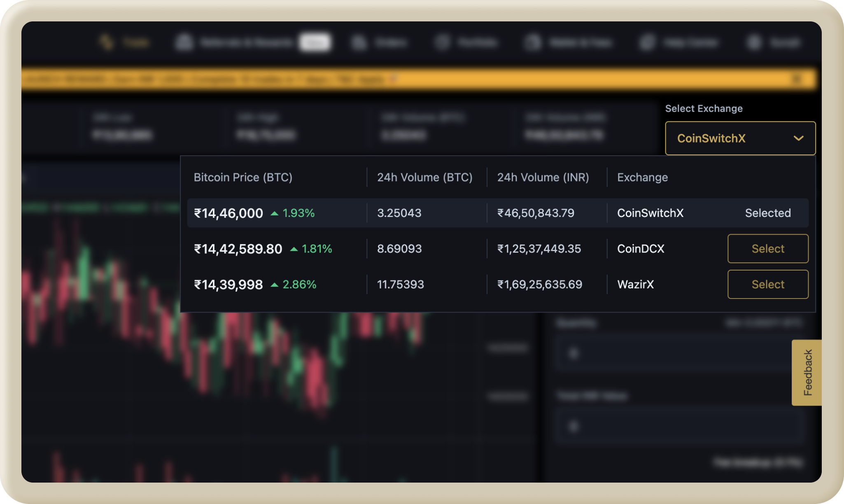Select the CoinDCX exchange button
Screen dimensions: 844x504
(x=768, y=249)
